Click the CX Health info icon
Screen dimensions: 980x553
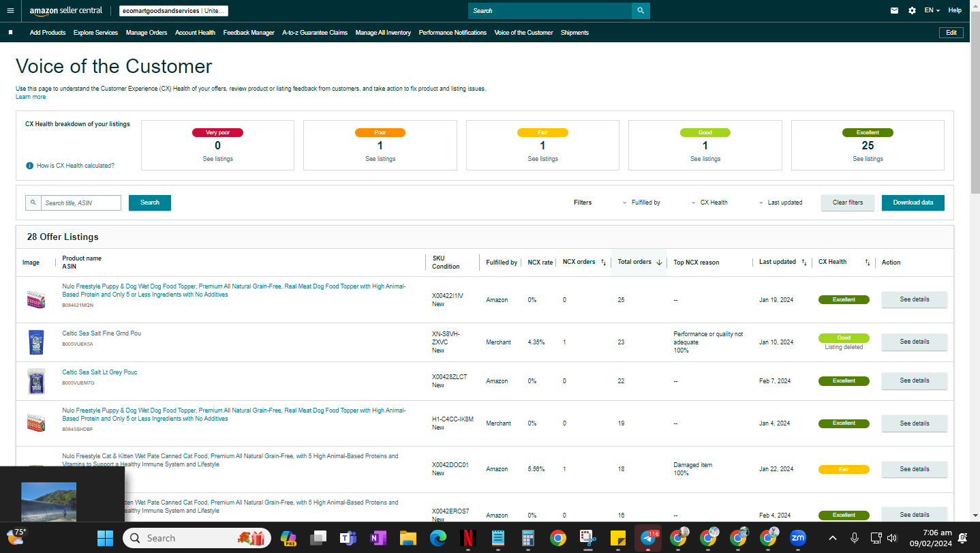pos(29,166)
